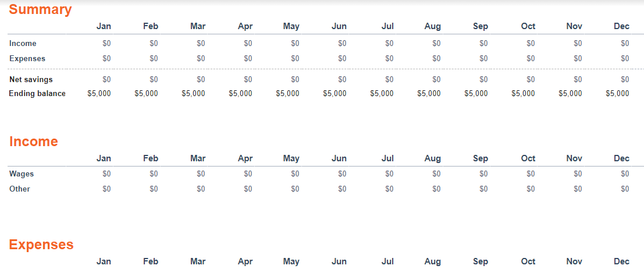
Task: Click the Income heading in orange
Action: tap(33, 141)
